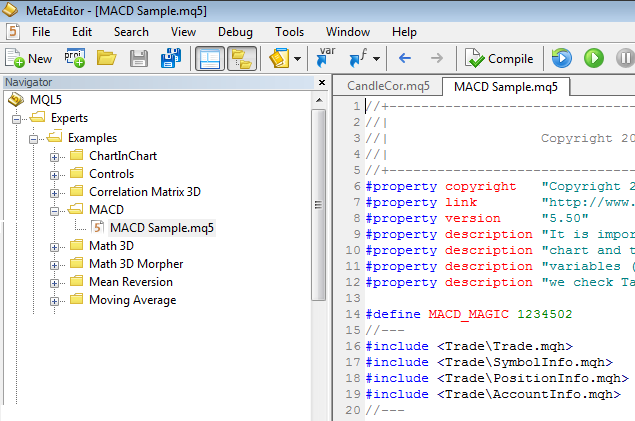Compile the MACD Sample code

[x=499, y=59]
